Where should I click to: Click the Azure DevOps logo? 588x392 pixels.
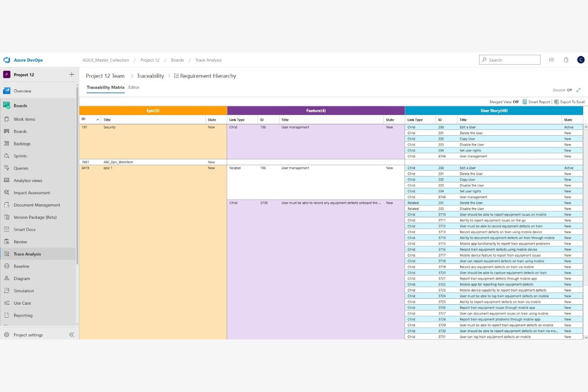coord(7,60)
